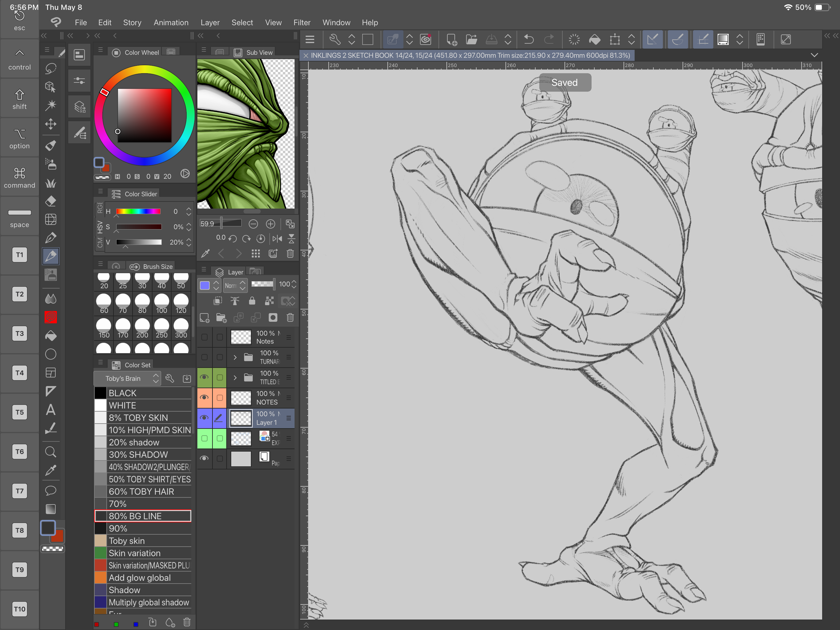Flip Sub View horizontally
The width and height of the screenshot is (840, 630).
277,239
